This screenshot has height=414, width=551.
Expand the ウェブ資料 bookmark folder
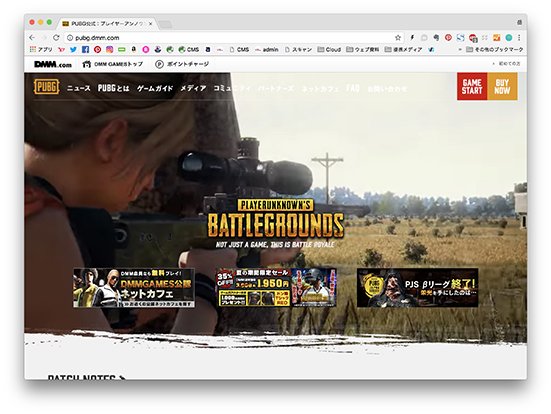click(363, 50)
